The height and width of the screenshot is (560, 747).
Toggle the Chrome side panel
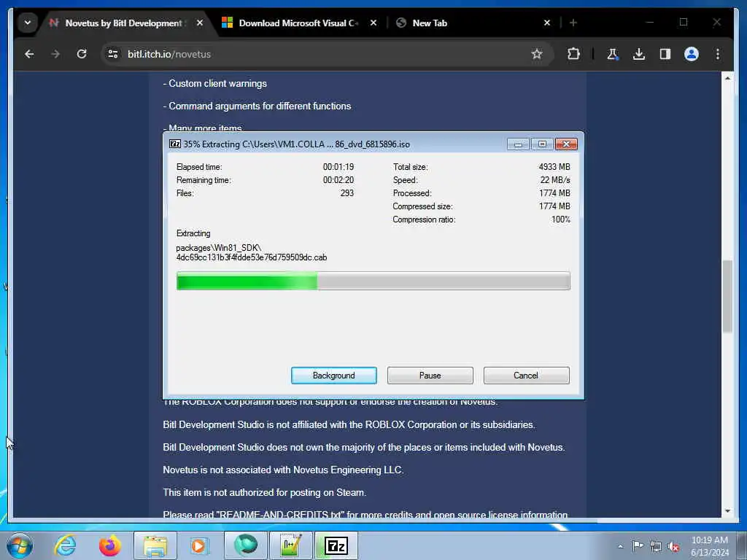point(665,54)
